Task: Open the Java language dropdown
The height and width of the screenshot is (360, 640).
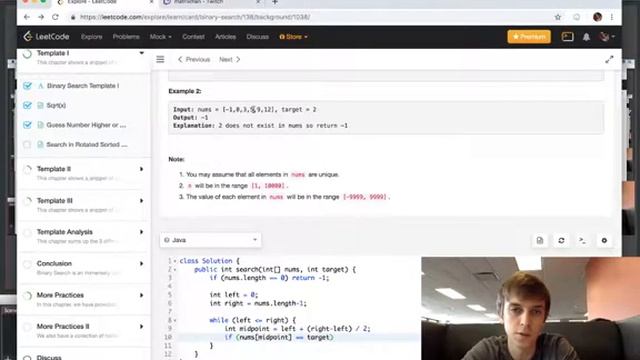Action: 211,240
